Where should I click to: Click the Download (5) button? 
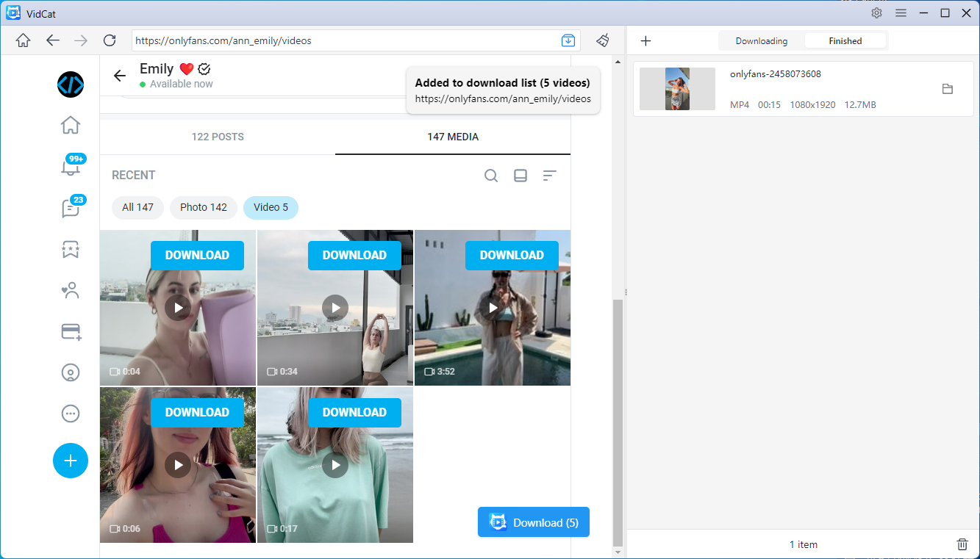[x=534, y=522]
